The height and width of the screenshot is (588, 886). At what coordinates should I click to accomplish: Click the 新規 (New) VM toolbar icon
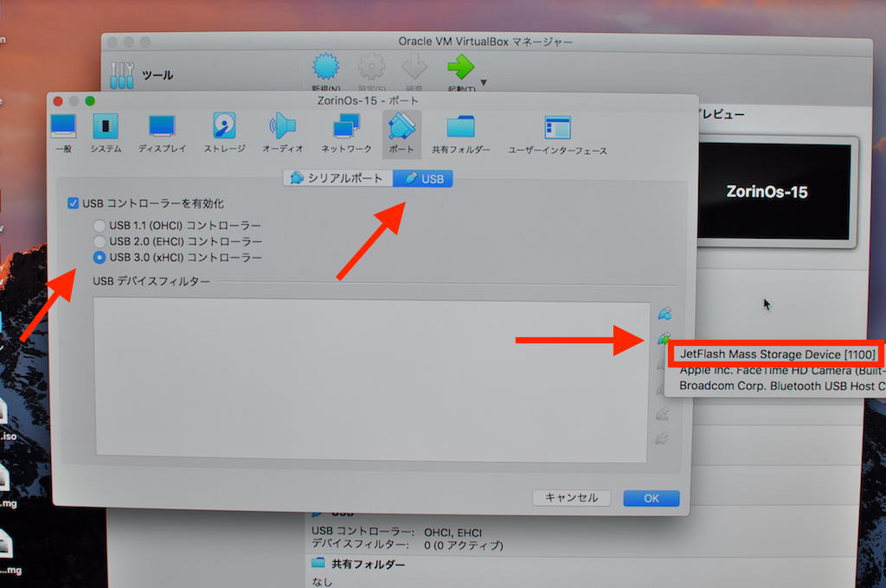tap(325, 67)
